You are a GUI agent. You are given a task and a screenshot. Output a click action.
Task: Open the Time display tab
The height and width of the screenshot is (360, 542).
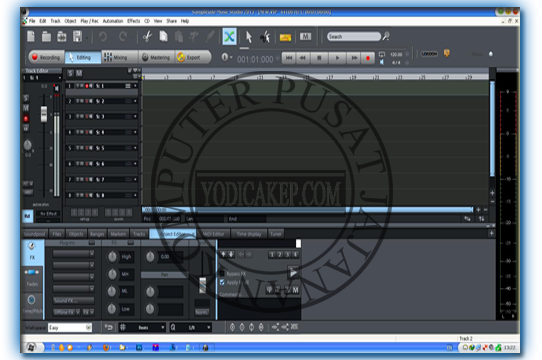(249, 234)
